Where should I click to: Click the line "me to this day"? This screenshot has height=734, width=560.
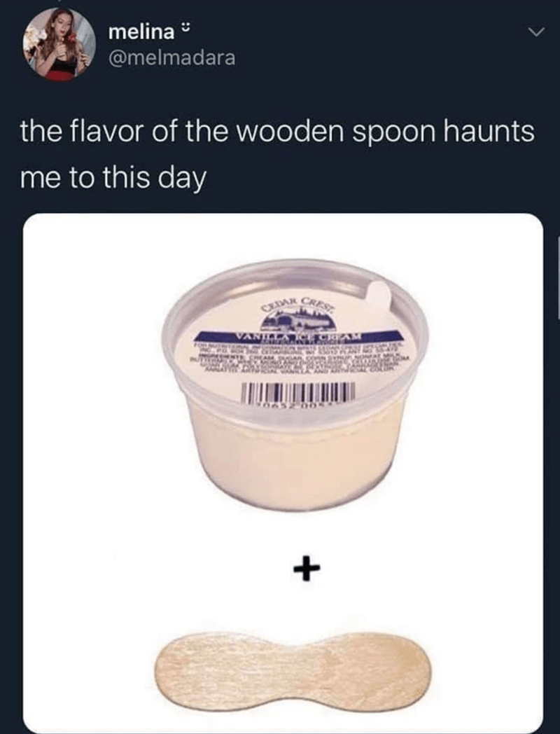pyautogui.click(x=113, y=179)
